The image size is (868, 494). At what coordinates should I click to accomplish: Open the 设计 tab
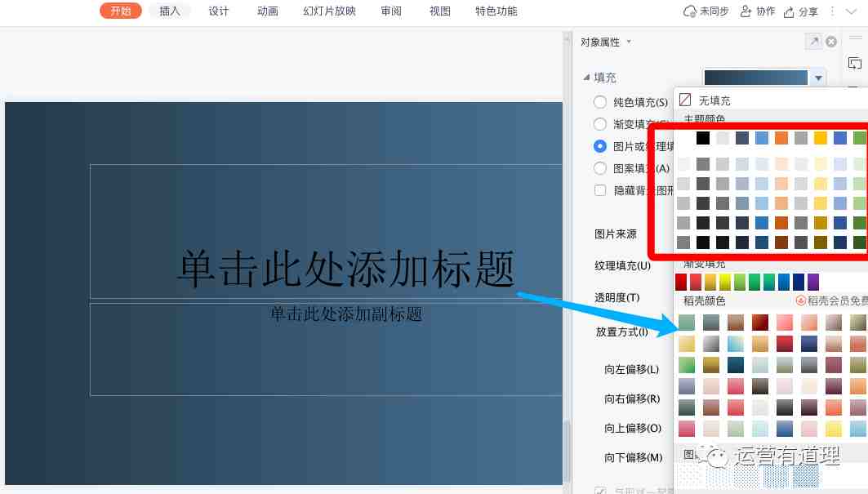click(219, 11)
